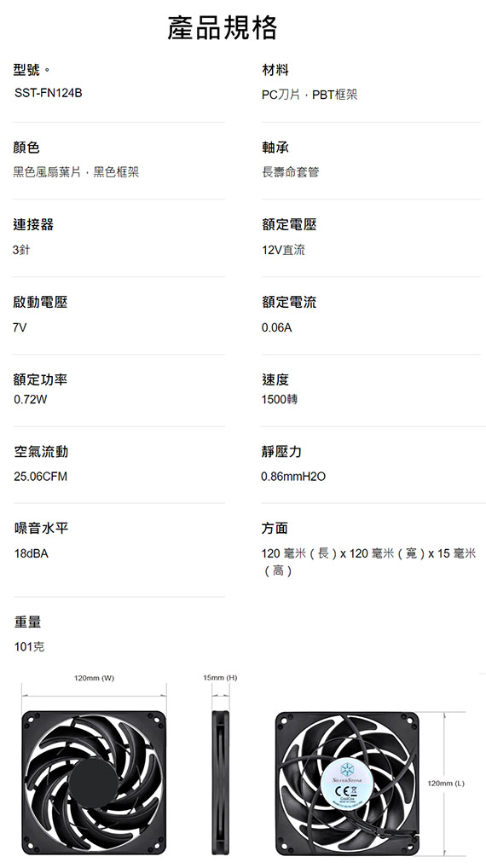This screenshot has width=486, height=868.
Task: Click the front-view fan image
Action: click(94, 783)
